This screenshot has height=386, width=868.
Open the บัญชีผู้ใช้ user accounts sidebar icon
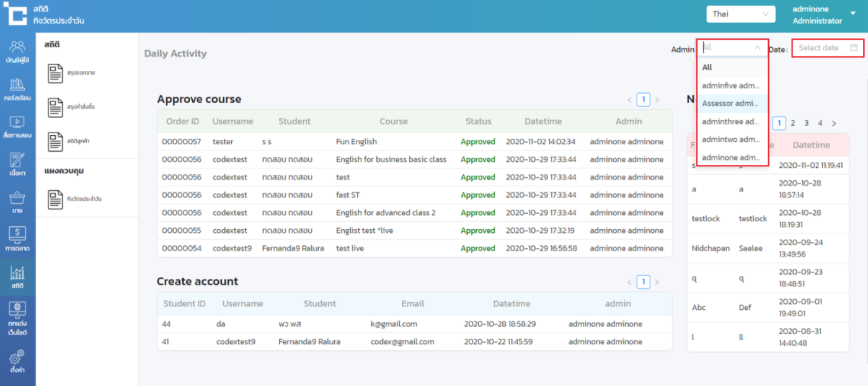tap(17, 51)
